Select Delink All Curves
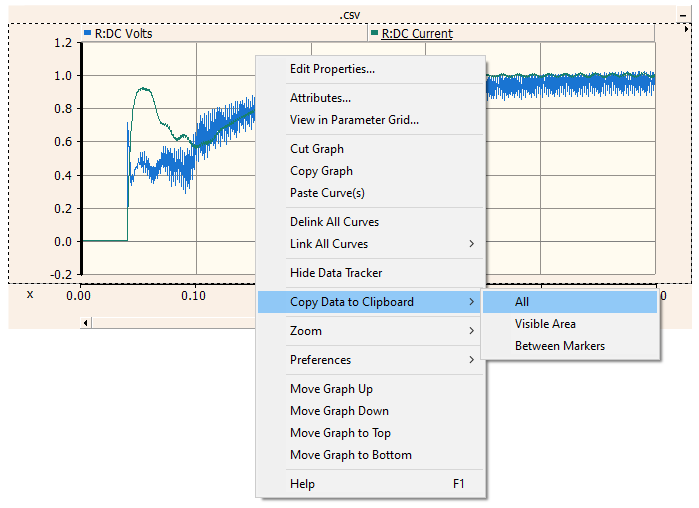699x508 pixels. (334, 222)
